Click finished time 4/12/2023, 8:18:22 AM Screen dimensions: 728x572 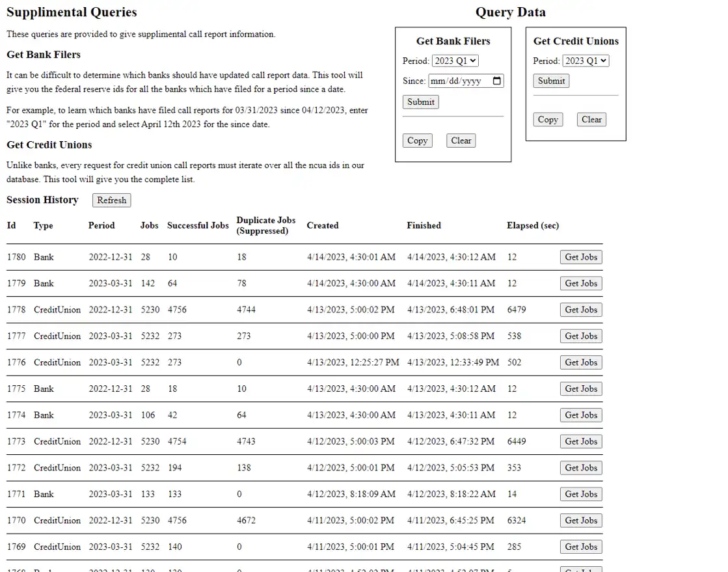(452, 494)
